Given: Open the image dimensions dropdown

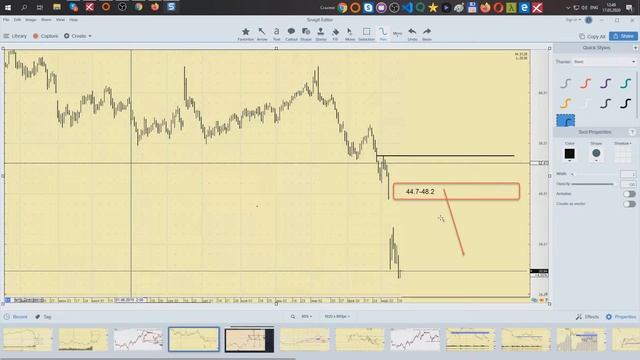Looking at the screenshot, I should 337,317.
